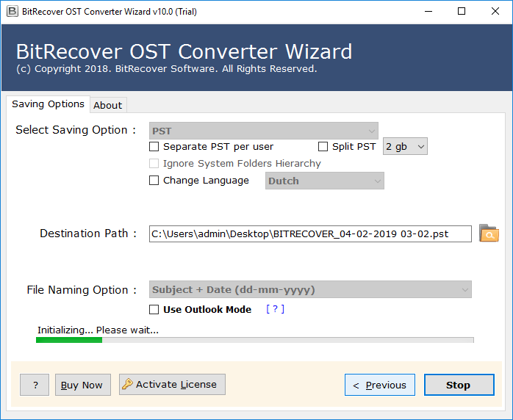Click the Initializing... Please wait... status text

point(98,330)
